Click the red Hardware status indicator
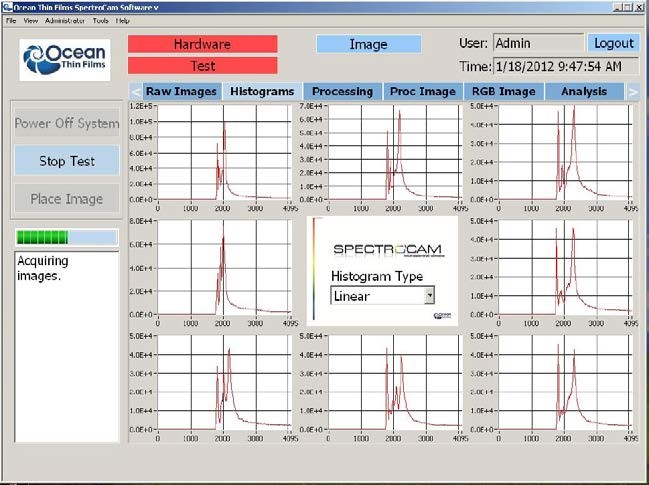This screenshot has height=485, width=649. [202, 44]
